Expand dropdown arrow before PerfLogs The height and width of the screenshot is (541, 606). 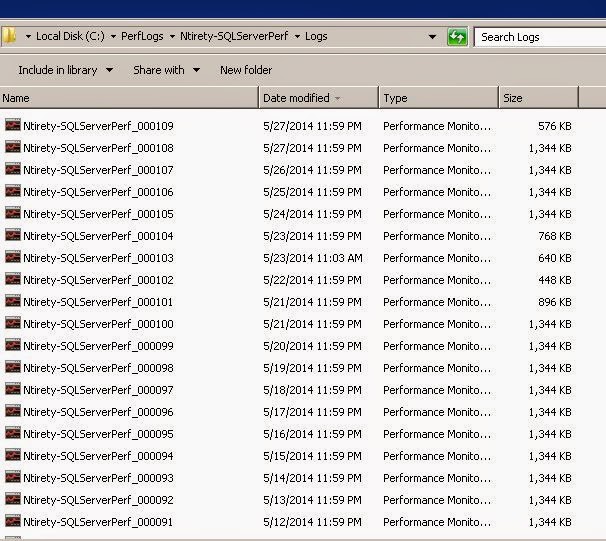(x=113, y=37)
